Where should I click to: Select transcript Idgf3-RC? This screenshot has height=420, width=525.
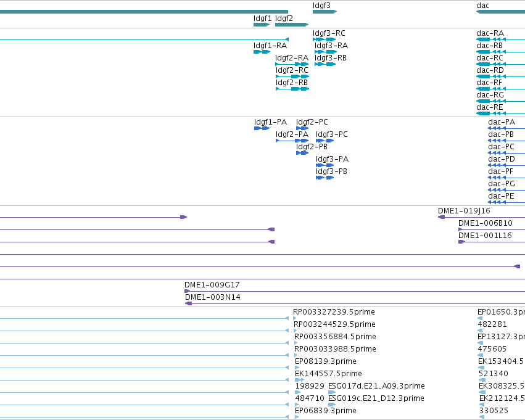(329, 33)
